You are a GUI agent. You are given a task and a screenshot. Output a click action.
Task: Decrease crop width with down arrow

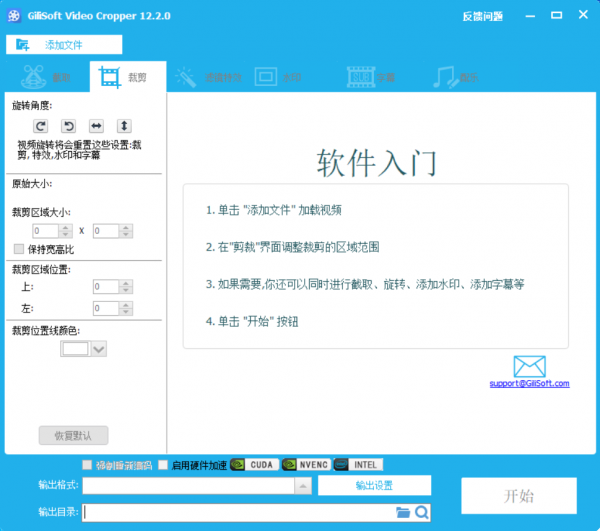tap(65, 234)
